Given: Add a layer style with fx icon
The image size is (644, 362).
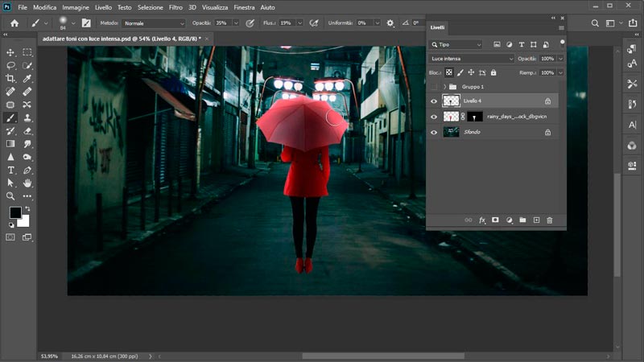Looking at the screenshot, I should [482, 220].
